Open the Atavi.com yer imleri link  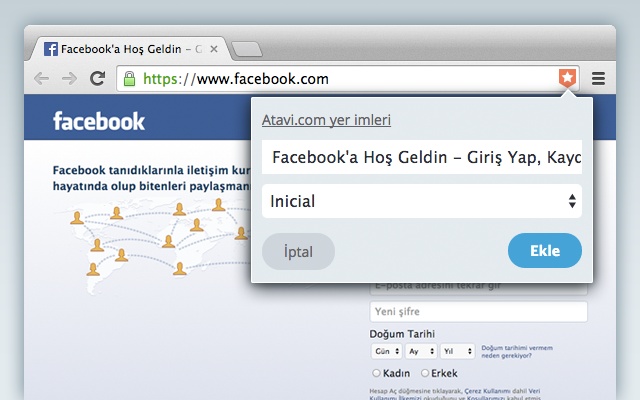click(326, 120)
